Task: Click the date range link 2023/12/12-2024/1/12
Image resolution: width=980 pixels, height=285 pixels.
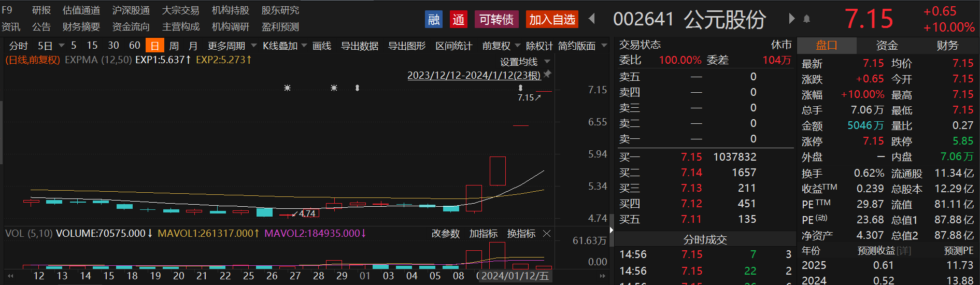Action: pyautogui.click(x=474, y=75)
